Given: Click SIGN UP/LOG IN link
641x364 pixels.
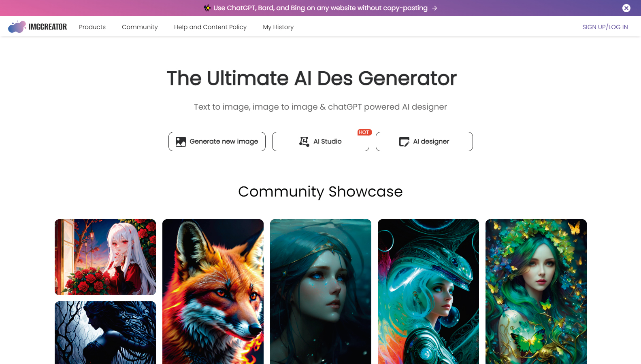Looking at the screenshot, I should [605, 27].
